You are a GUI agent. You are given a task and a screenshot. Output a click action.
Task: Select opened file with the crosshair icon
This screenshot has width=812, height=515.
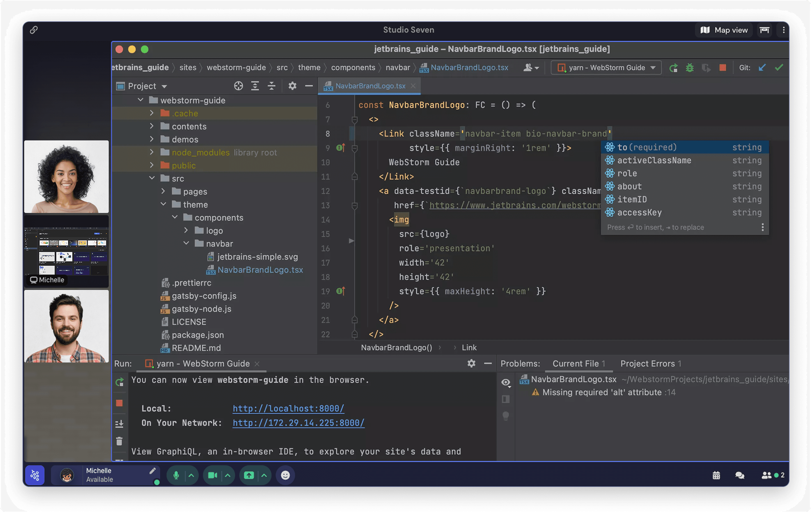click(x=238, y=86)
